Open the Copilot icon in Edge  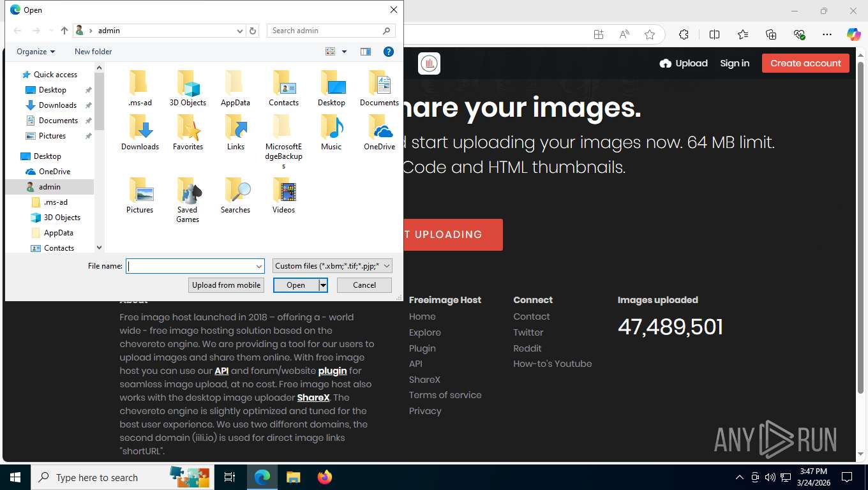[x=854, y=34]
